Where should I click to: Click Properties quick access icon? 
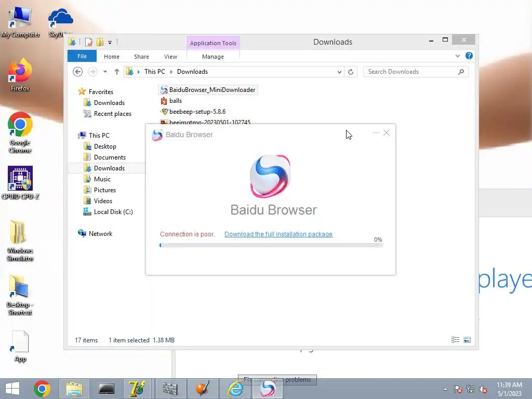[x=89, y=42]
